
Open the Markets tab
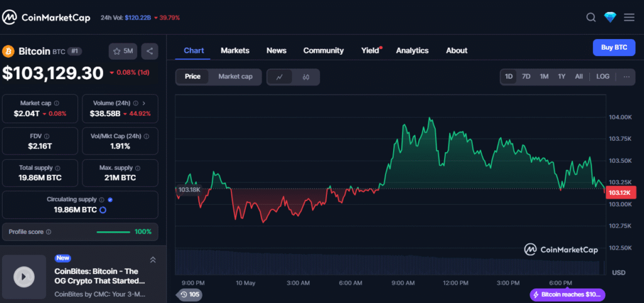235,50
